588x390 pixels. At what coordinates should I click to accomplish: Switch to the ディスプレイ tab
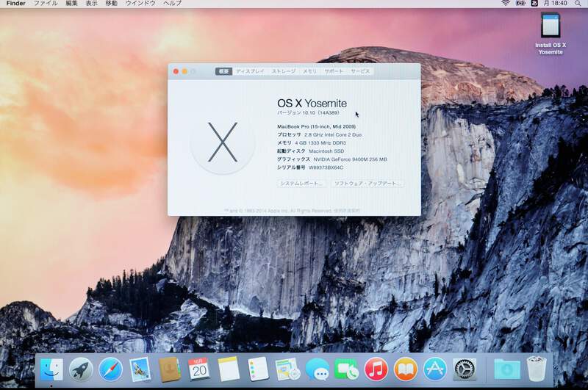point(250,71)
